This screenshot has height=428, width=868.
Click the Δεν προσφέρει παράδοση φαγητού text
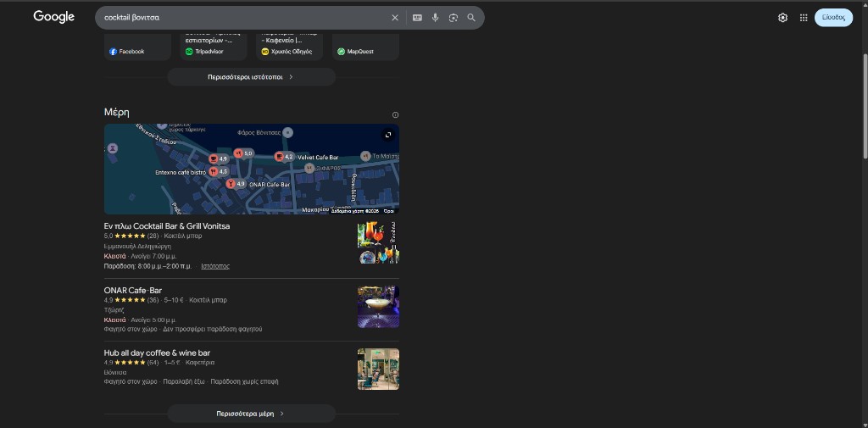pos(213,329)
